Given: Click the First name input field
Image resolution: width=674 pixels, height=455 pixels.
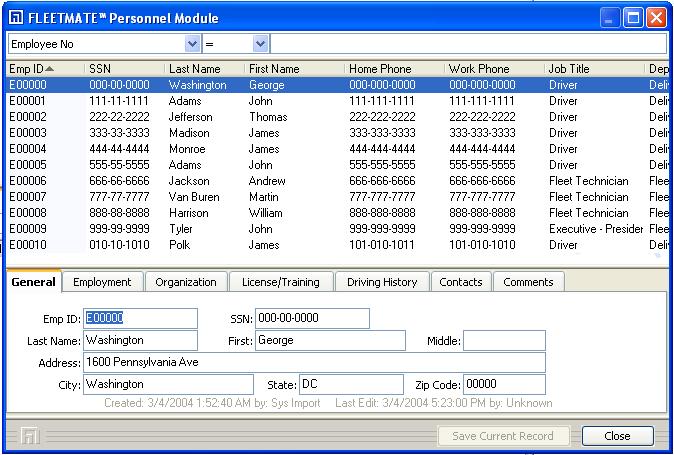Looking at the screenshot, I should coord(330,340).
